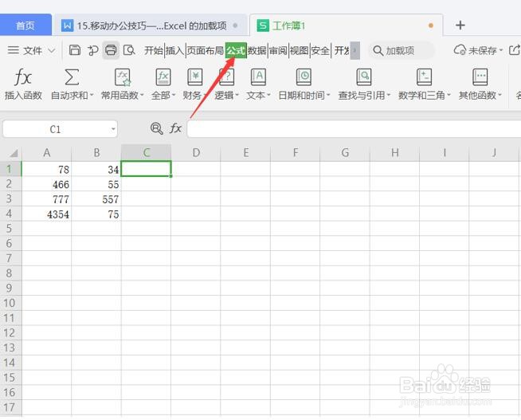521x420 pixels.
Task: Switch to the 审阅 ribbon tab
Action: pos(278,50)
